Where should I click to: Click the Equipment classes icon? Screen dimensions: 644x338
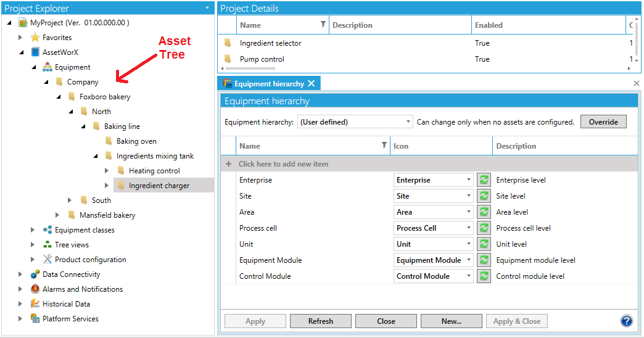(x=47, y=230)
